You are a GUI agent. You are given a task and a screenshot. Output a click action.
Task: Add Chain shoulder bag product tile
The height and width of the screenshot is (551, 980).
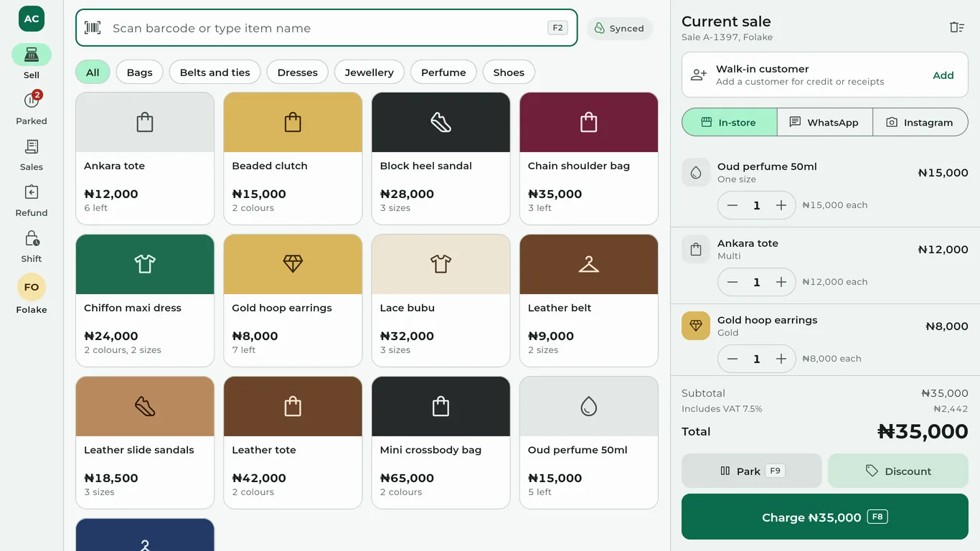(x=588, y=159)
